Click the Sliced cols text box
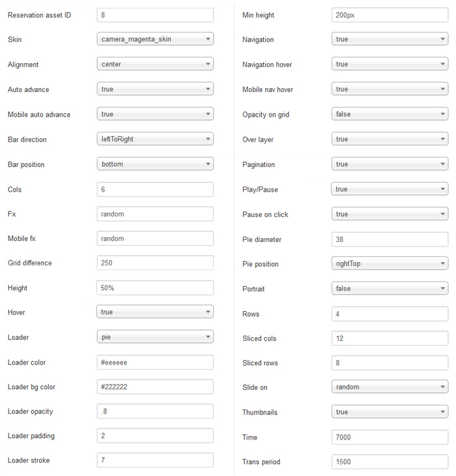 390,338
